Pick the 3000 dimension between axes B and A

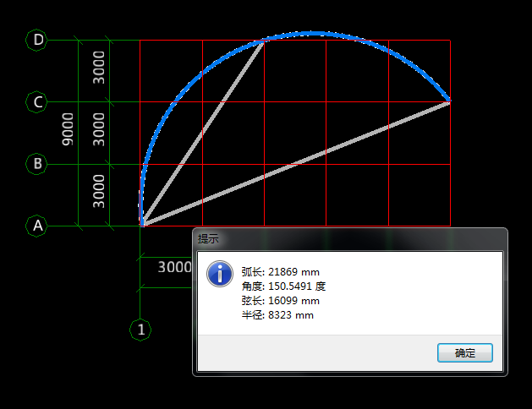click(100, 194)
